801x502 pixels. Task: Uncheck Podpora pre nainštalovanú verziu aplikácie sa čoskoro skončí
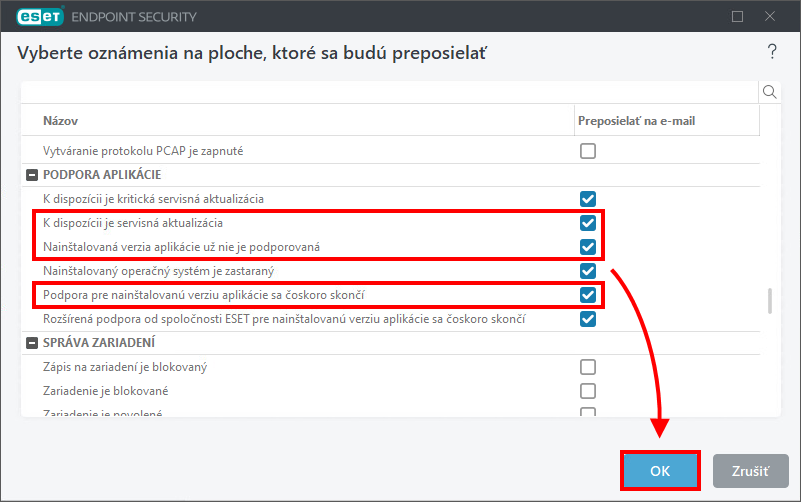click(x=588, y=295)
